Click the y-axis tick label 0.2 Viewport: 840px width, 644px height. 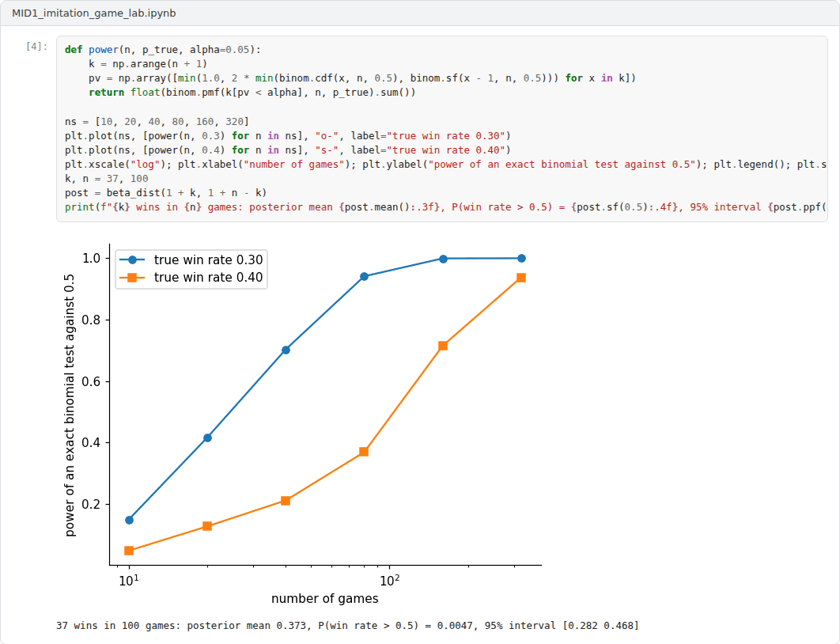pyautogui.click(x=91, y=504)
